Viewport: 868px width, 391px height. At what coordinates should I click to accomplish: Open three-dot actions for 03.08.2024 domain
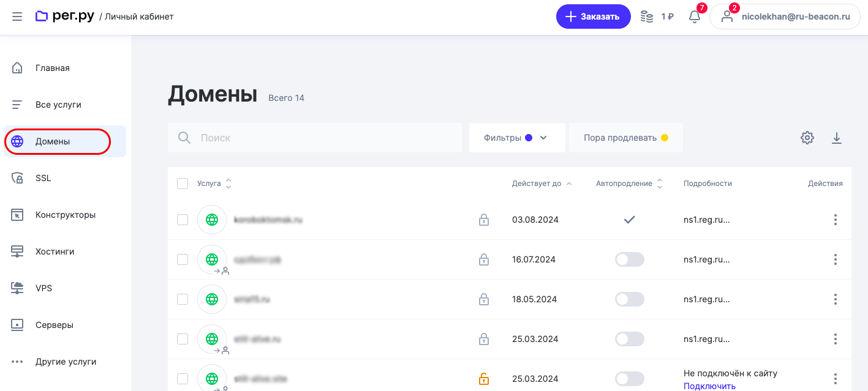click(x=835, y=220)
